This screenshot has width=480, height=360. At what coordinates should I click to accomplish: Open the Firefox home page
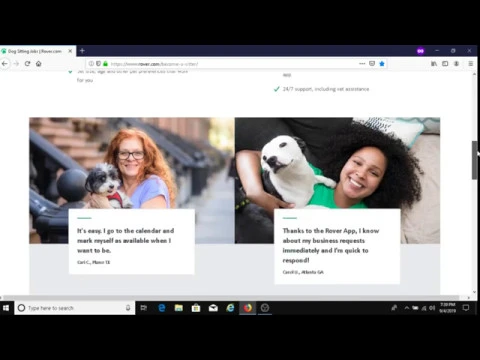(x=39, y=64)
